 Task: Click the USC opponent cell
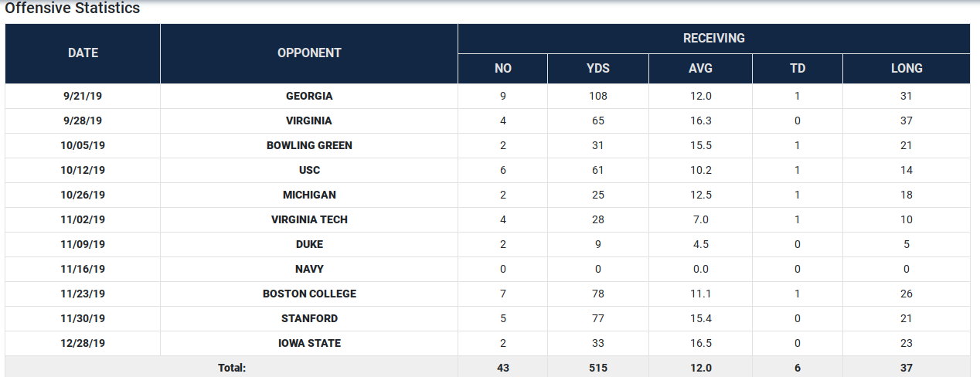309,170
